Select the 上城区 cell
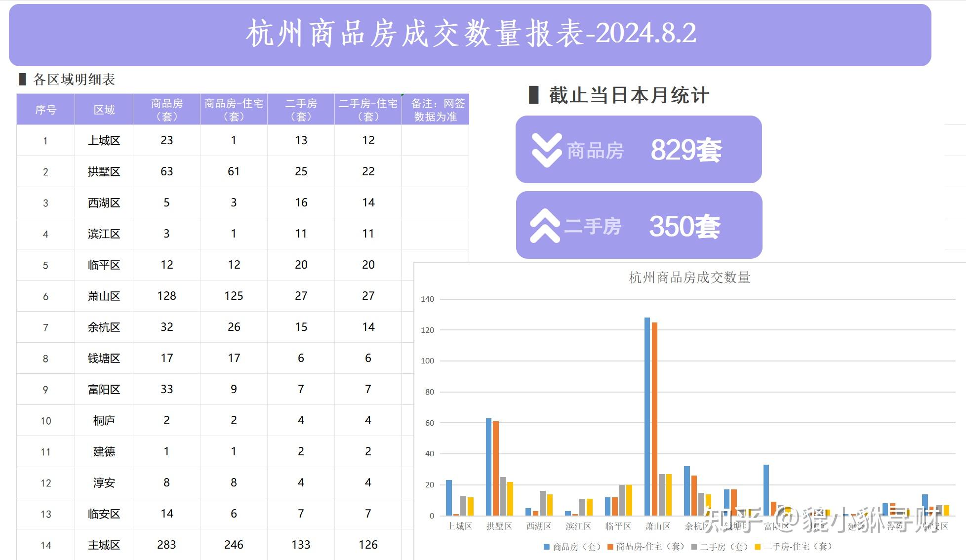 pyautogui.click(x=104, y=141)
